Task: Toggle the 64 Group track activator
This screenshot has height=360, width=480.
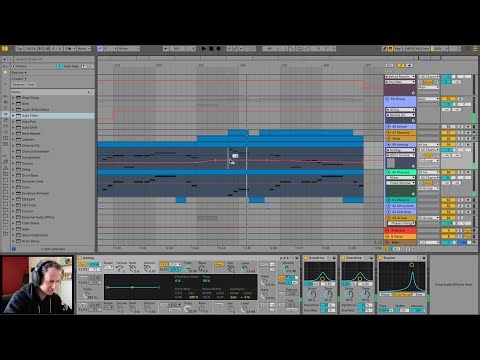Action: pos(448,218)
